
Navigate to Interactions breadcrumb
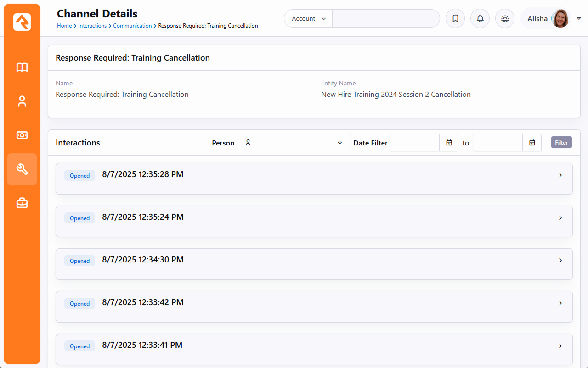pyautogui.click(x=92, y=26)
